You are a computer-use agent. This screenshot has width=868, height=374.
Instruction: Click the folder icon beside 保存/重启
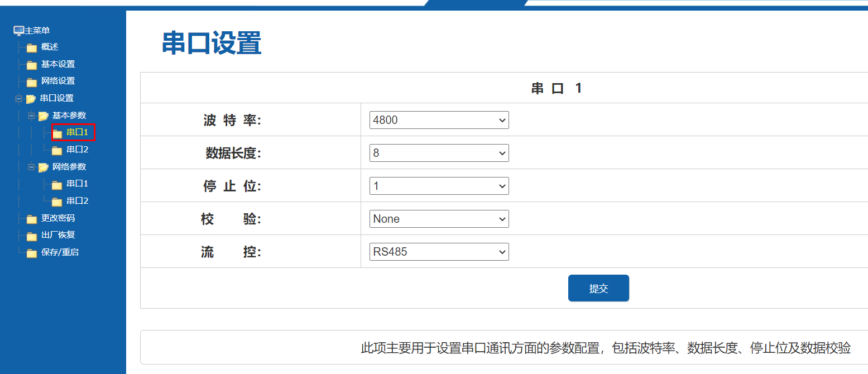click(x=32, y=252)
